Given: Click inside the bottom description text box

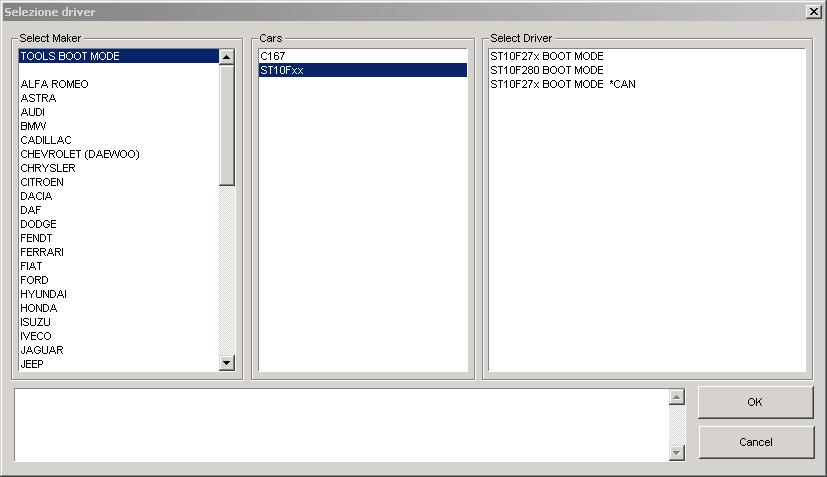Looking at the screenshot, I should point(342,425).
